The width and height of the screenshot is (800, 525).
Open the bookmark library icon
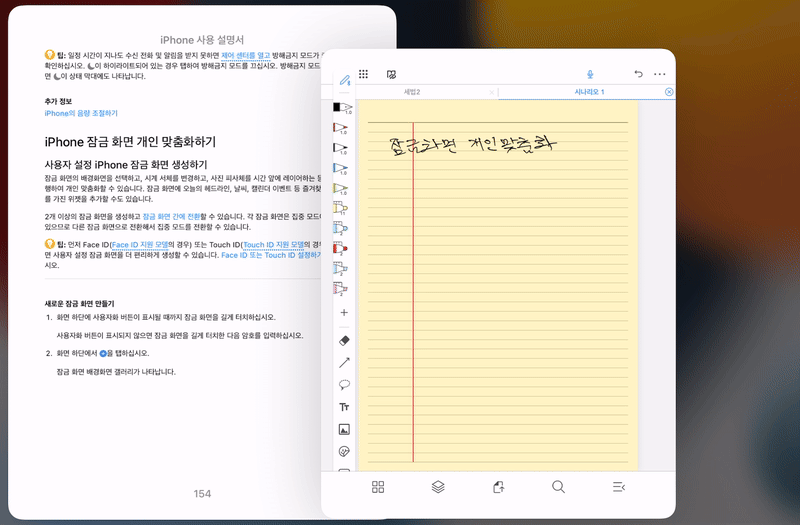click(x=391, y=74)
